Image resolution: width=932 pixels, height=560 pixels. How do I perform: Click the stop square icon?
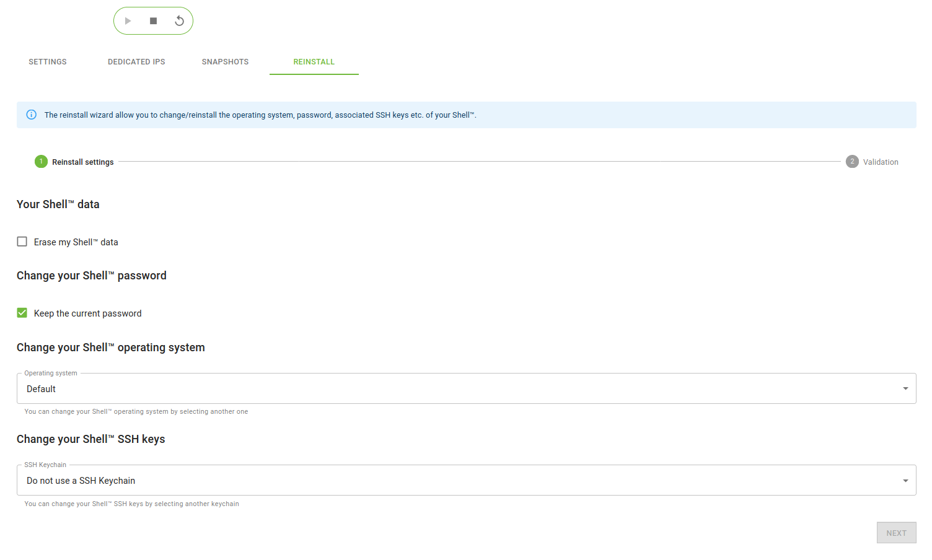coord(154,21)
